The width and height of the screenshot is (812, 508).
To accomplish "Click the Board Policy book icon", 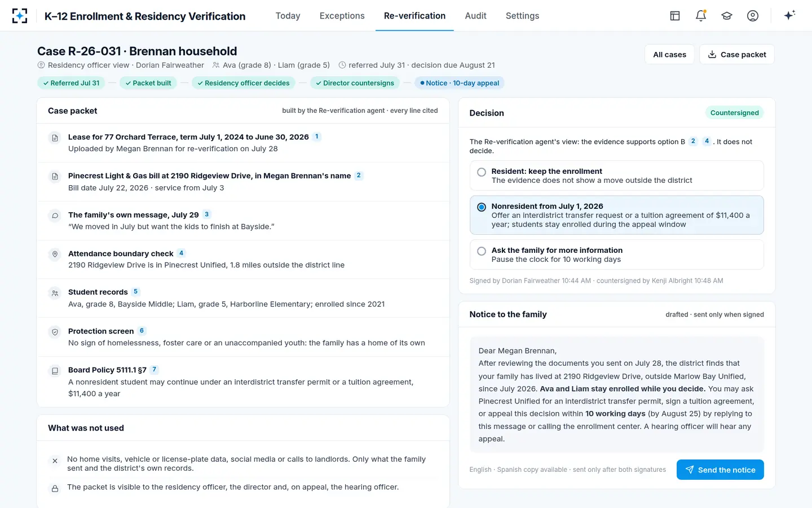I will pyautogui.click(x=55, y=371).
